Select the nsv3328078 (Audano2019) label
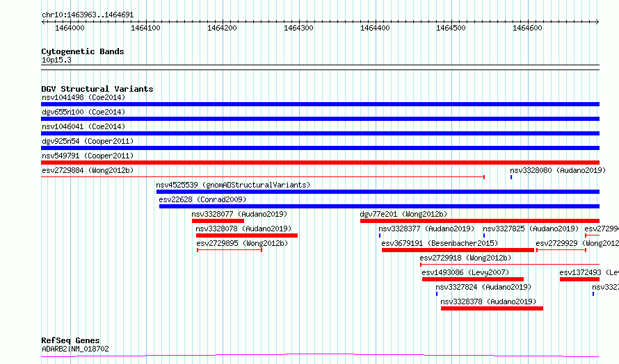The height and width of the screenshot is (364, 619). [243, 229]
